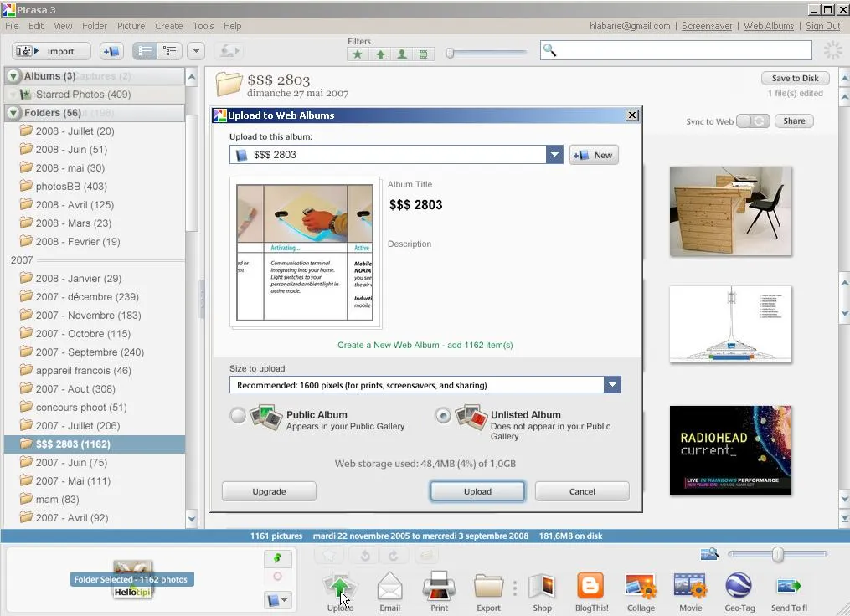
Task: Select the wooden desk photo thumbnail
Action: click(x=730, y=211)
